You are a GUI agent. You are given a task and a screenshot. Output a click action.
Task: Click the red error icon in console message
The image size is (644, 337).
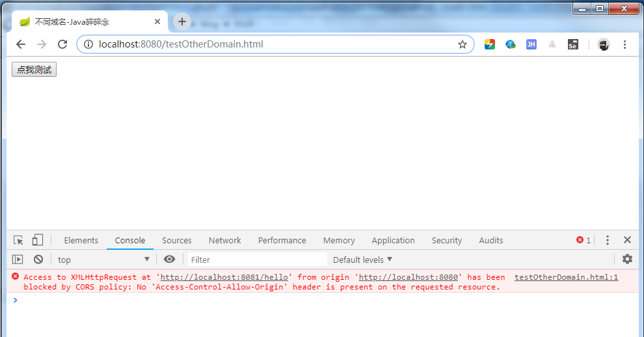(15, 276)
